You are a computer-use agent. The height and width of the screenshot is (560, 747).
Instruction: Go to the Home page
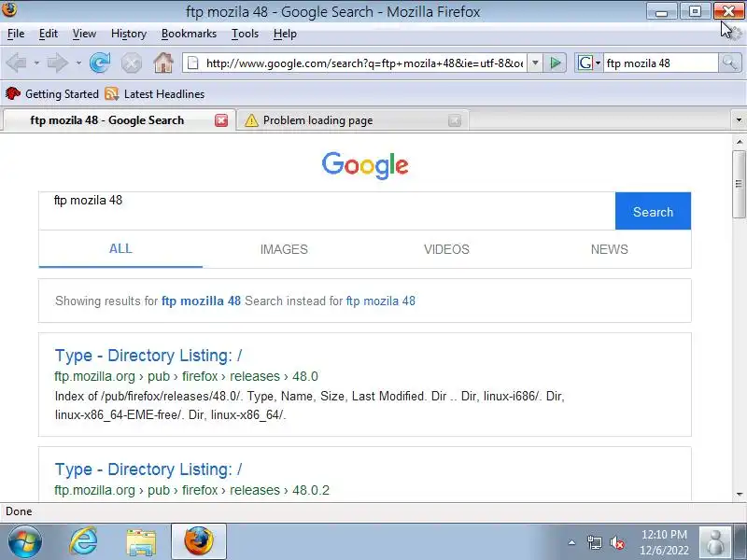[x=162, y=63]
